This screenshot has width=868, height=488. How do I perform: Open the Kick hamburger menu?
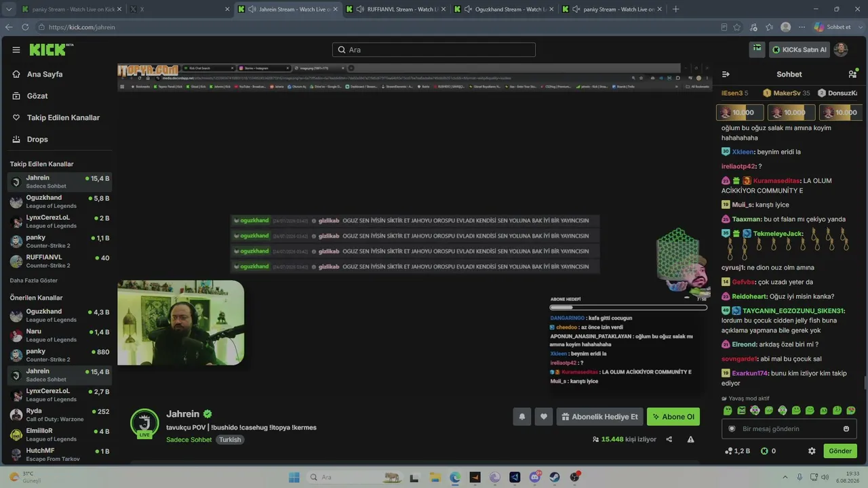(x=16, y=49)
